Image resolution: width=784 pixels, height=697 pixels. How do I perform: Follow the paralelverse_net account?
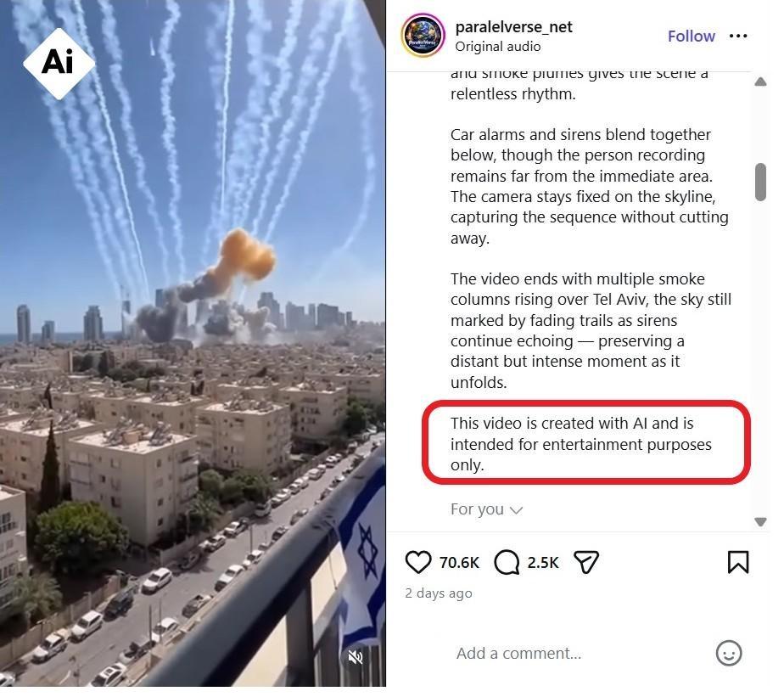point(691,36)
